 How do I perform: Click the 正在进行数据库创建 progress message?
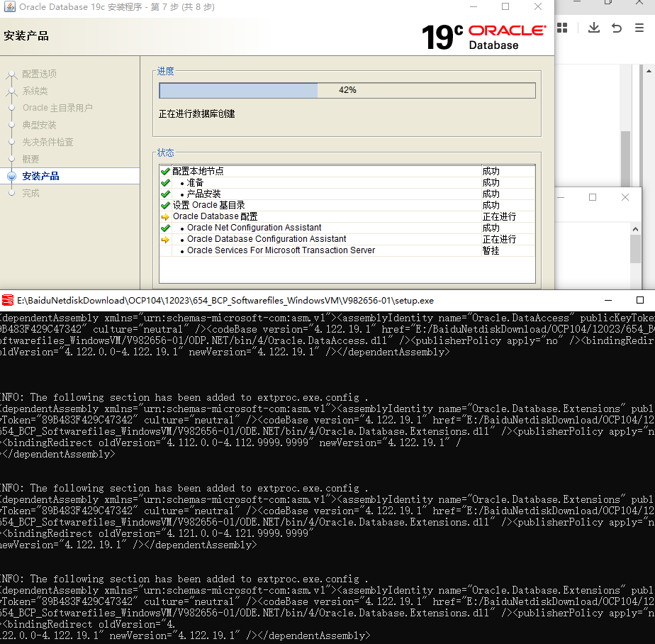pyautogui.click(x=197, y=113)
